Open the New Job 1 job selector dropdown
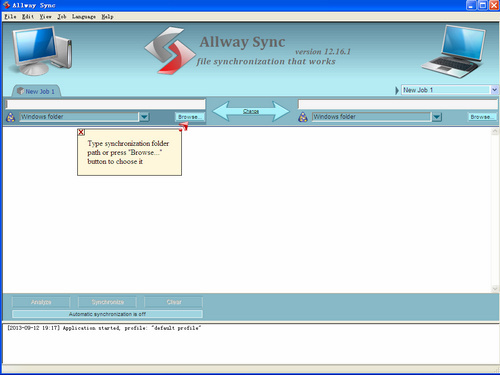The image size is (500, 375). (494, 90)
